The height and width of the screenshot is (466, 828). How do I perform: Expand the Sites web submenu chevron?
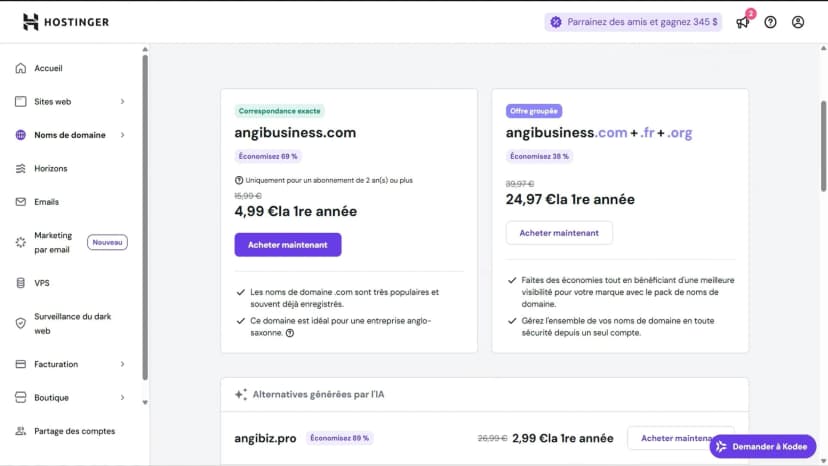tap(122, 101)
